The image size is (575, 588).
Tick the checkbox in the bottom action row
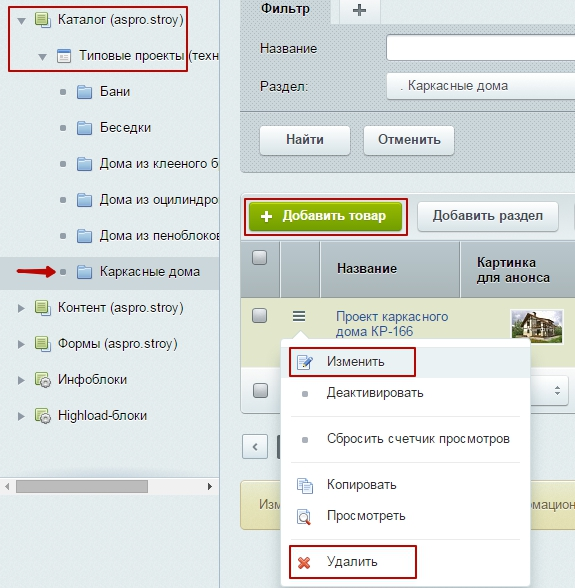click(x=260, y=390)
